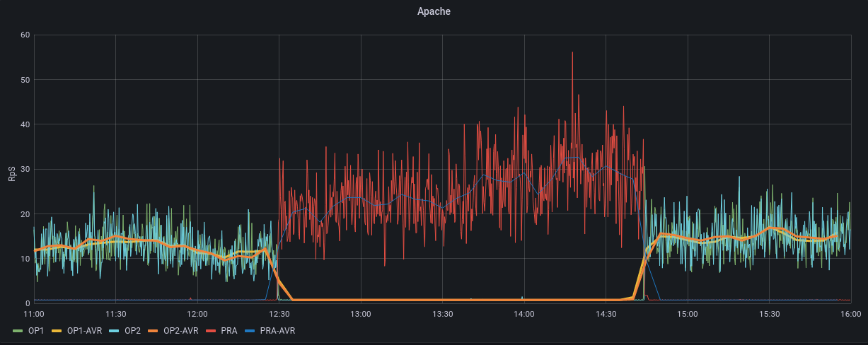Click the 16:00 x-axis time label
Viewport: 868px width, 345px height.
tap(850, 314)
